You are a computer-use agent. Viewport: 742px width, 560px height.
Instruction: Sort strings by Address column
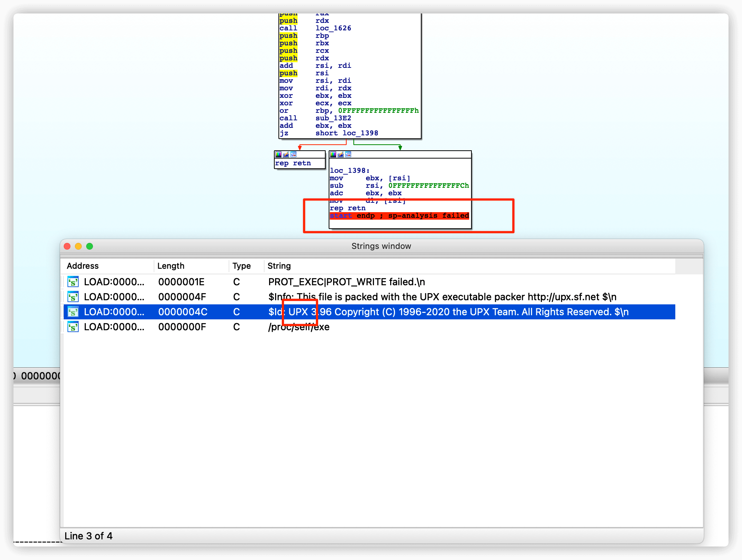coord(108,266)
